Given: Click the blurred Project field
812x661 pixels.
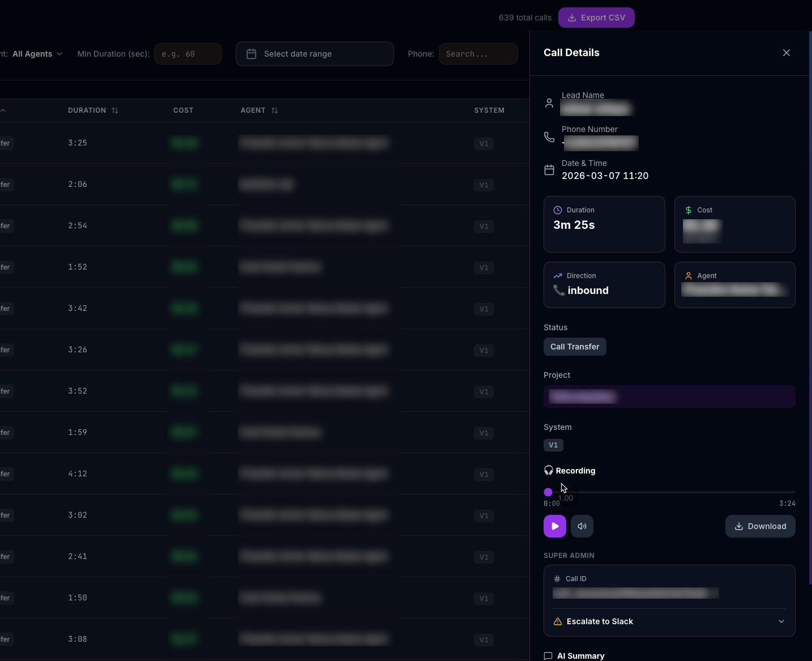Looking at the screenshot, I should click(x=669, y=396).
